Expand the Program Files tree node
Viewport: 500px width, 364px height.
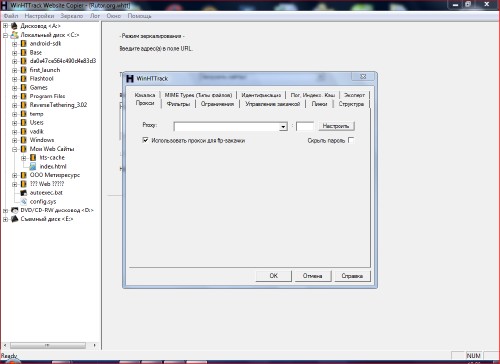pyautogui.click(x=14, y=97)
